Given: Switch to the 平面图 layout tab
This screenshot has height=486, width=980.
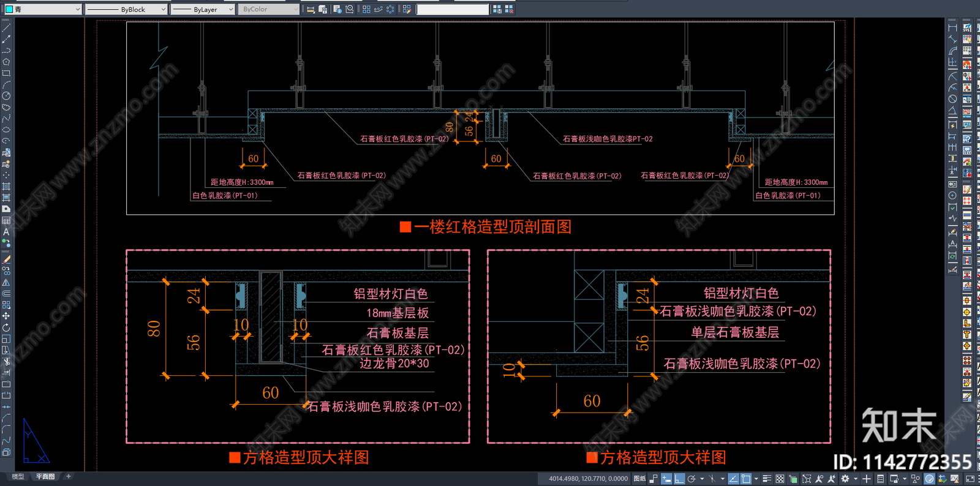Looking at the screenshot, I should point(45,476).
